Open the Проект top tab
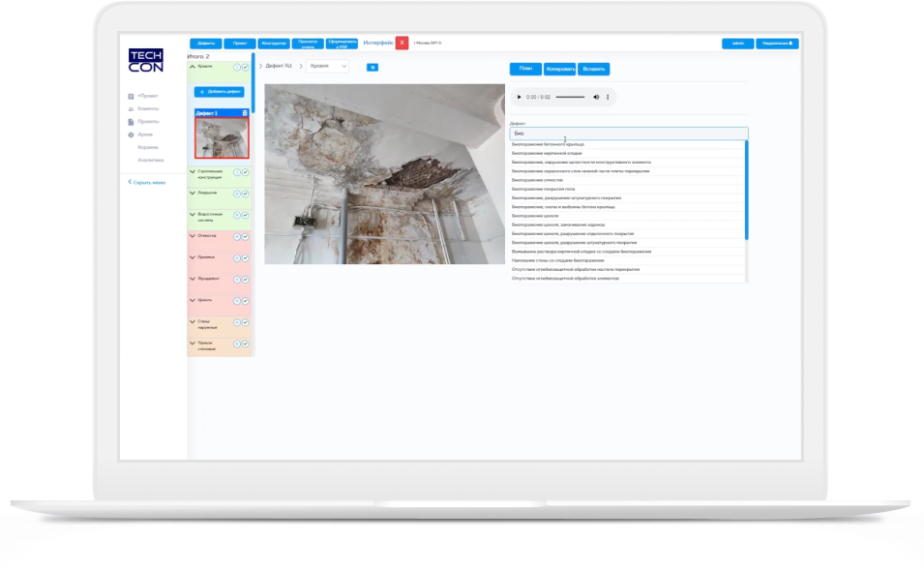 pyautogui.click(x=240, y=44)
